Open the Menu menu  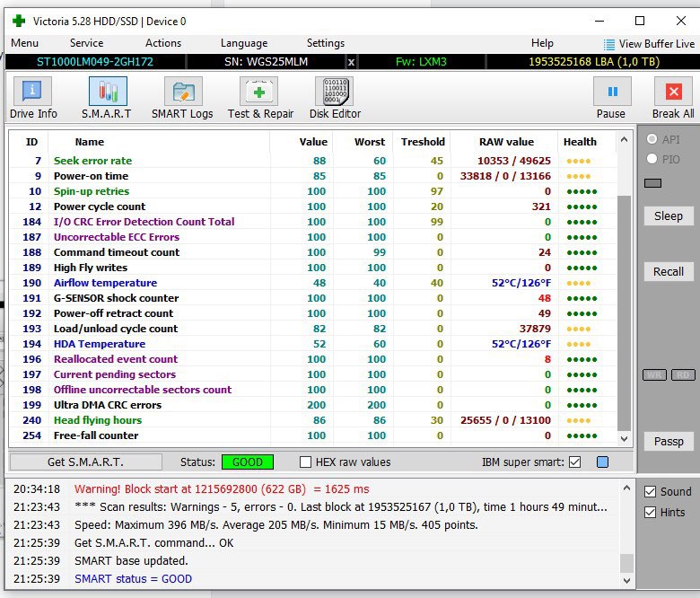point(24,43)
